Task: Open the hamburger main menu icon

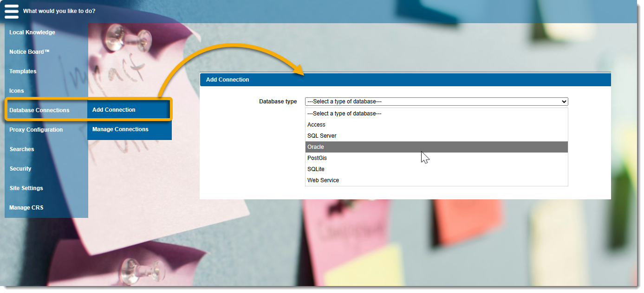Action: (x=12, y=11)
